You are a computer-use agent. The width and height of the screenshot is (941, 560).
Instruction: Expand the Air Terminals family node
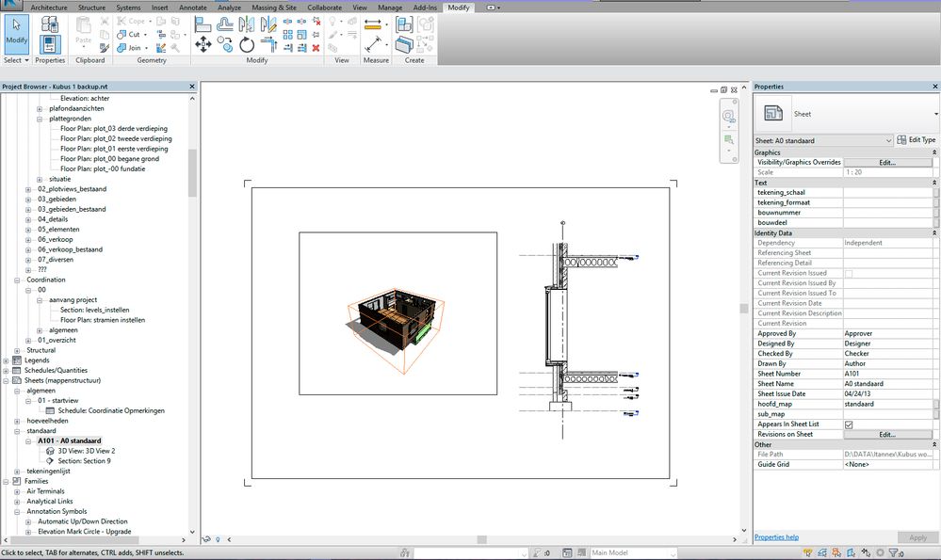tap(17, 491)
